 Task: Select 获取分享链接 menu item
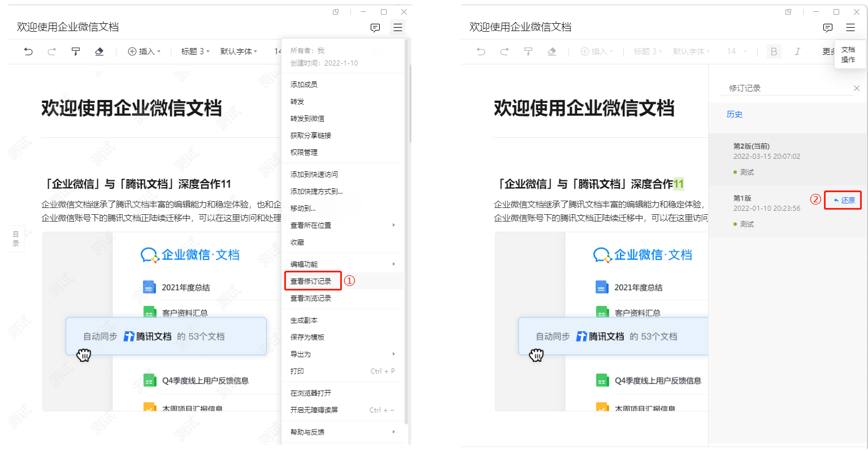tap(342, 135)
